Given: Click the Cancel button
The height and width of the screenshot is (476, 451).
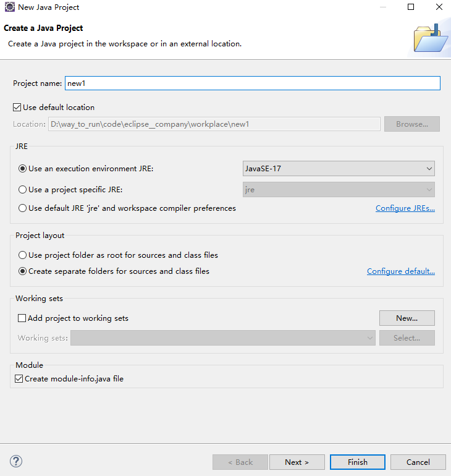Looking at the screenshot, I should [418, 462].
